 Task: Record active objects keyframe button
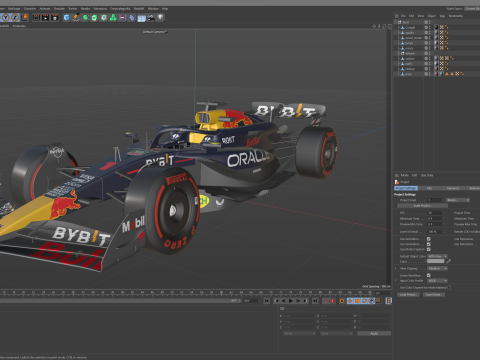325,301
